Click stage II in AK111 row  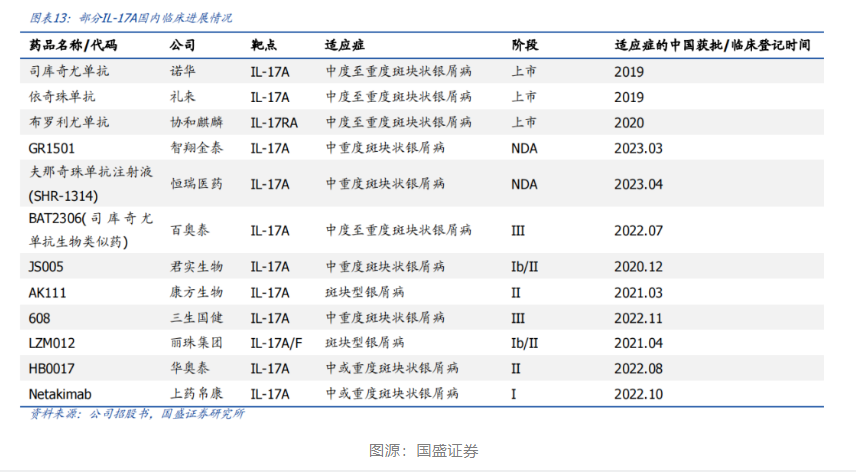[x=516, y=293]
